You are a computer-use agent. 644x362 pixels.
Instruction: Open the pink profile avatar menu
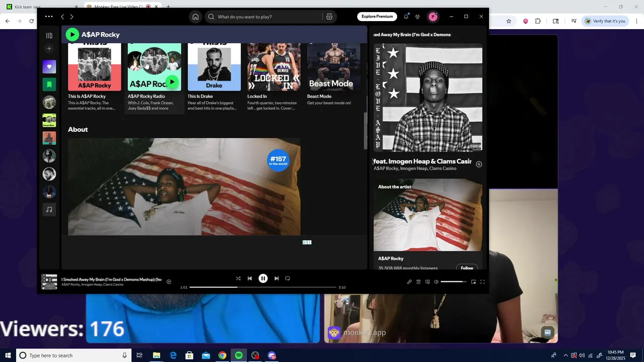[x=433, y=17]
